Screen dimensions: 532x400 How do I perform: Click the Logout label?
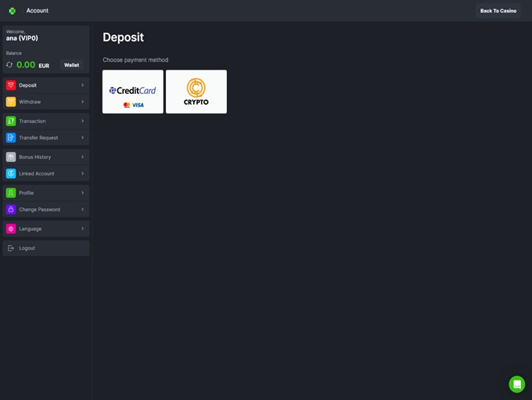[27, 248]
